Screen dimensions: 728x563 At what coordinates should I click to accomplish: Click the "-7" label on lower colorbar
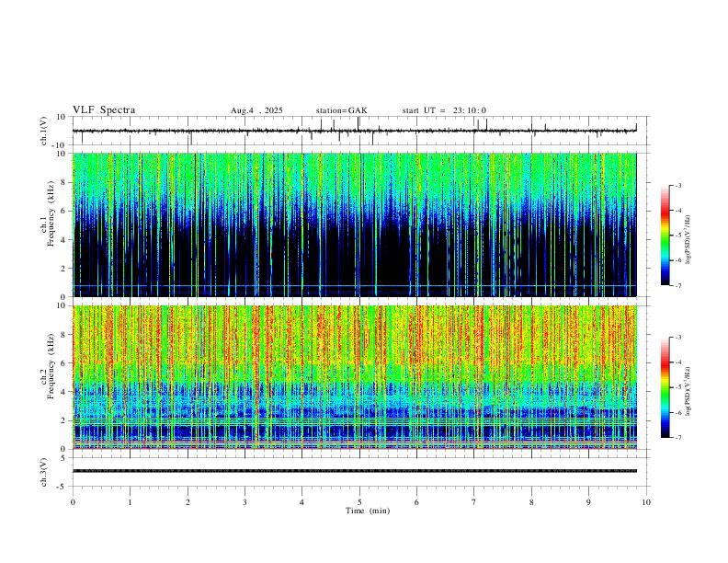pos(677,438)
